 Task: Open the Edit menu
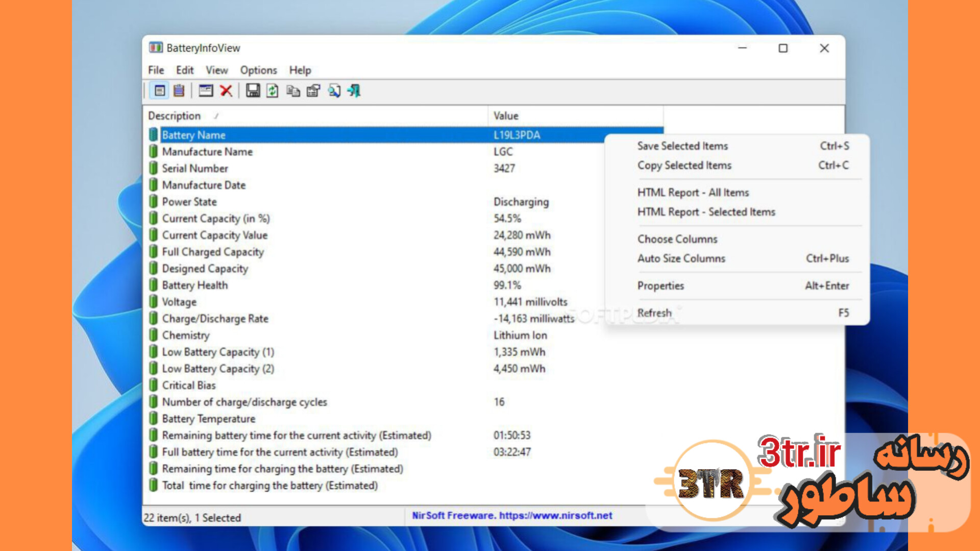(185, 70)
